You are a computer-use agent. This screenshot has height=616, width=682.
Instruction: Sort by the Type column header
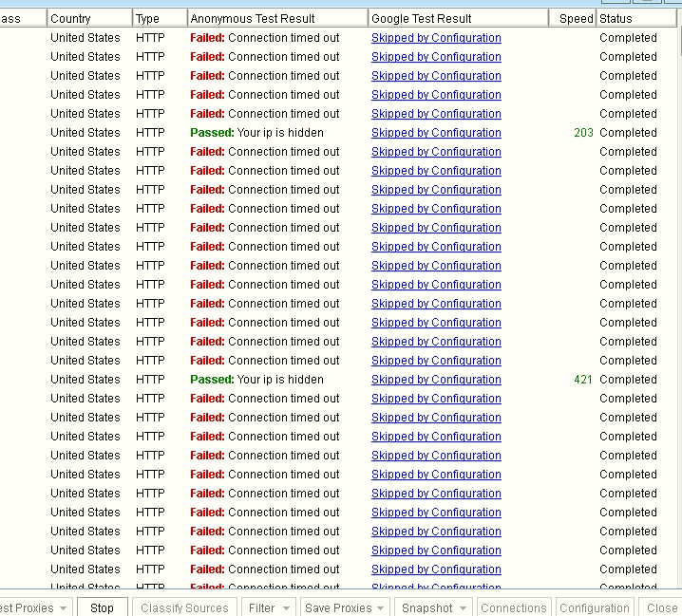(161, 19)
